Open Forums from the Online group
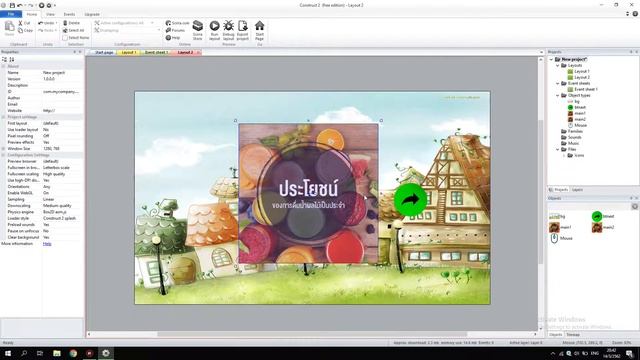This screenshot has width=640, height=360. (175, 31)
